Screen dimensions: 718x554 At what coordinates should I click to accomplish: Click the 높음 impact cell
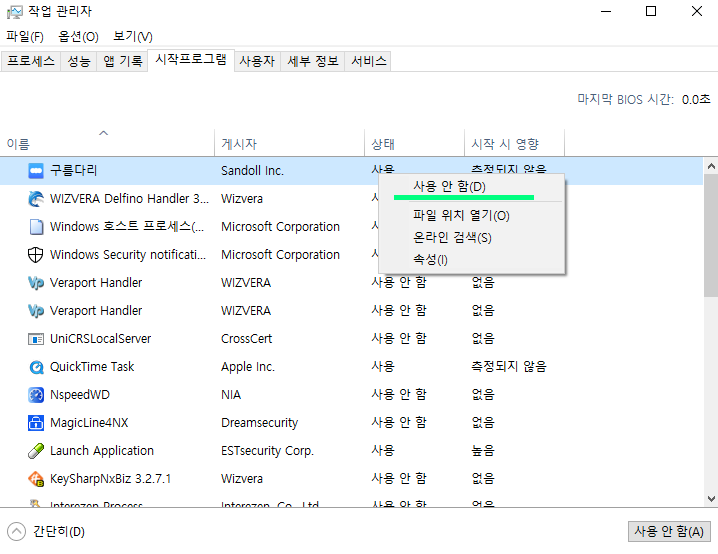[483, 451]
